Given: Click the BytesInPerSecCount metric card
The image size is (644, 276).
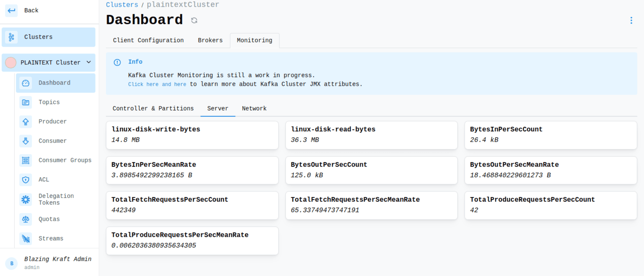Looking at the screenshot, I should (551, 135).
